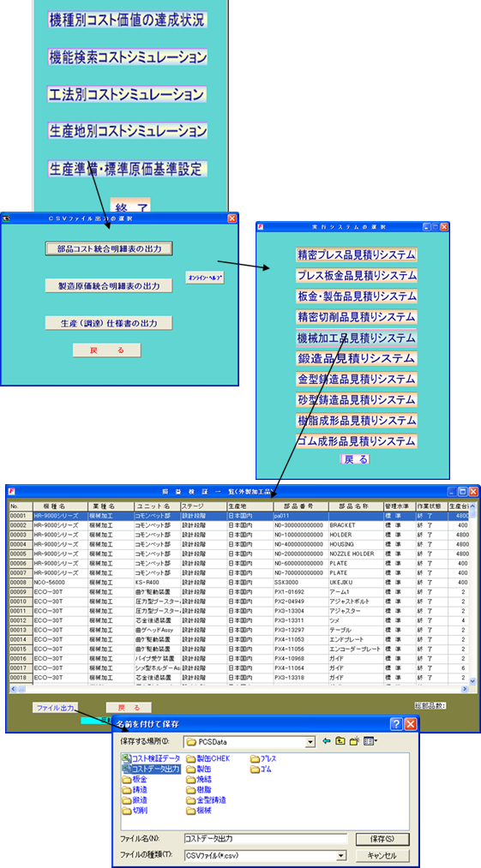The height and width of the screenshot is (868, 481).
Task: Click the 機械加工品見積りシステム menu item
Action: pos(357,338)
